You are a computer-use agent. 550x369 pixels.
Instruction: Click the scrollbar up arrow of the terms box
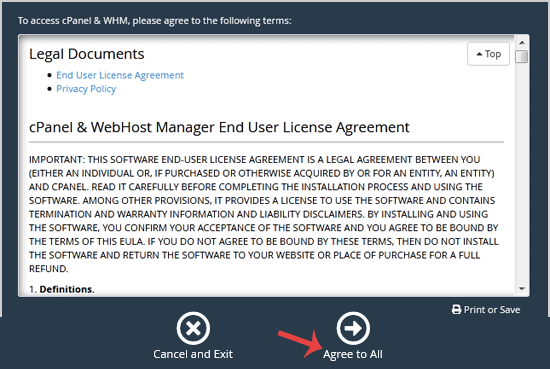tap(522, 43)
